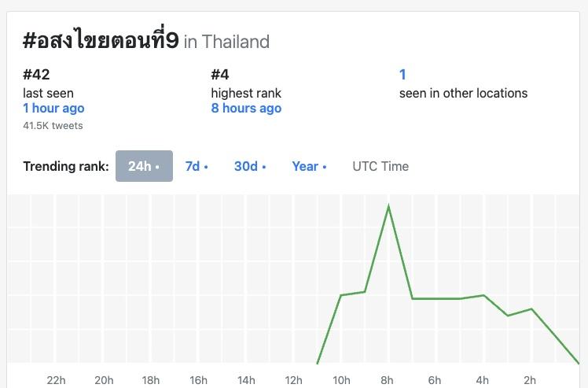
Task: Open the '1 hour ago' last seen link
Action: (53, 109)
